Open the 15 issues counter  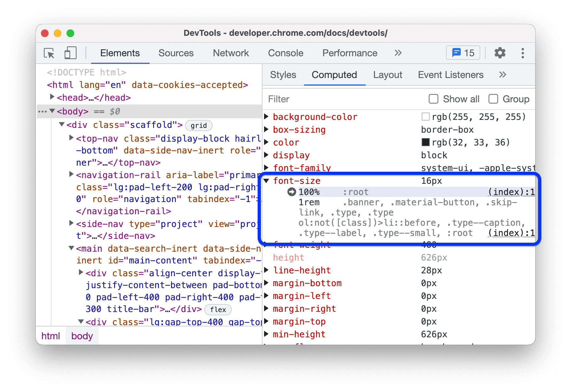[x=463, y=53]
